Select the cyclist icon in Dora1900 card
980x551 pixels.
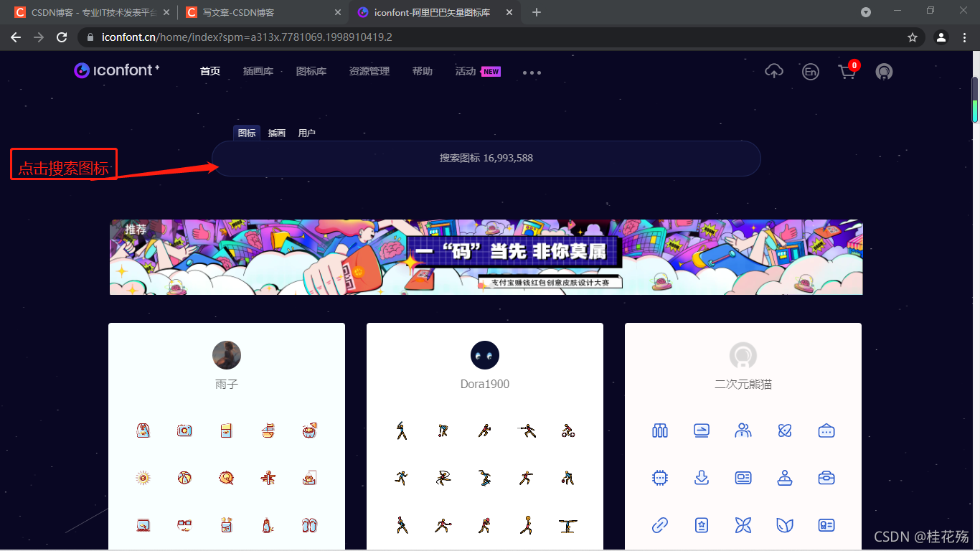567,430
